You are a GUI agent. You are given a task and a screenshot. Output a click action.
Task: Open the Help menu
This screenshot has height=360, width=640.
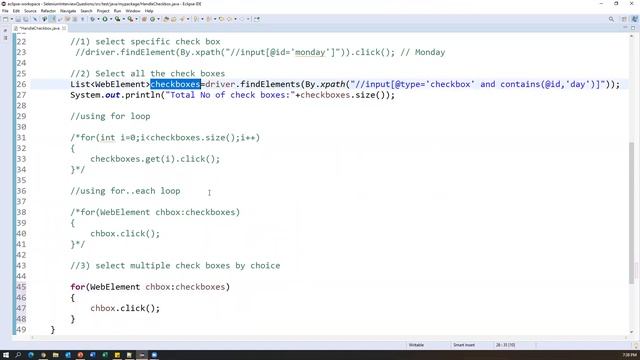pyautogui.click(x=149, y=11)
